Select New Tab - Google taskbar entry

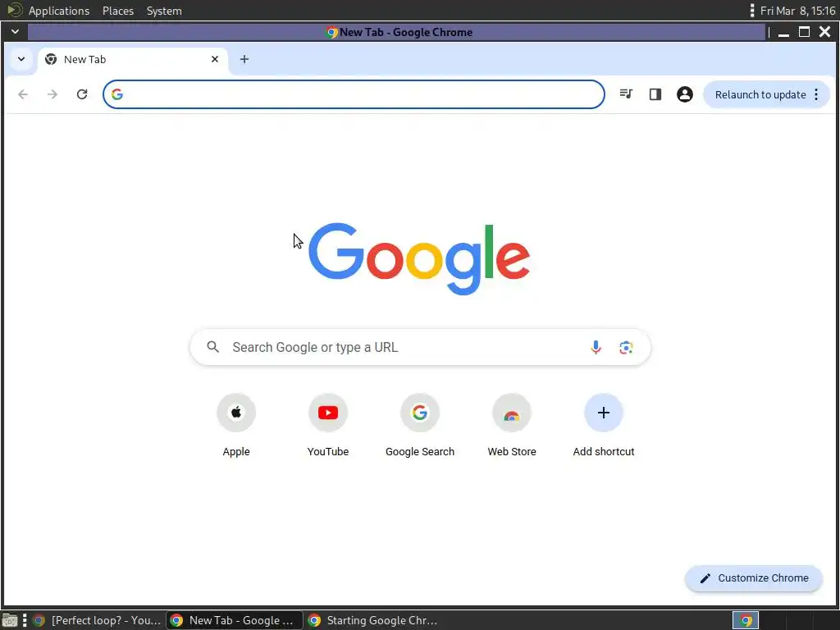coord(235,620)
